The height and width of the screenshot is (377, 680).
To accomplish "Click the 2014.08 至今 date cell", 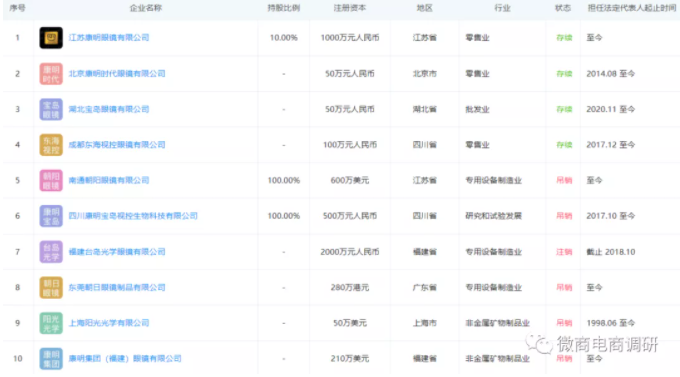I will [611, 74].
